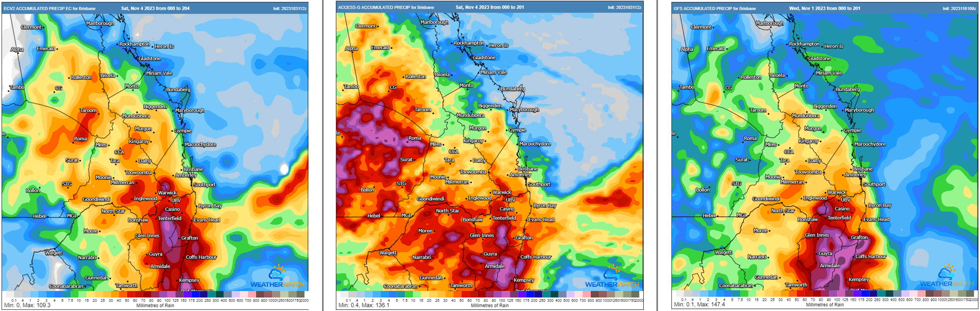The height and width of the screenshot is (311, 980).
Task: Select Tambo on the ACCESS-G map
Action: coord(351,87)
